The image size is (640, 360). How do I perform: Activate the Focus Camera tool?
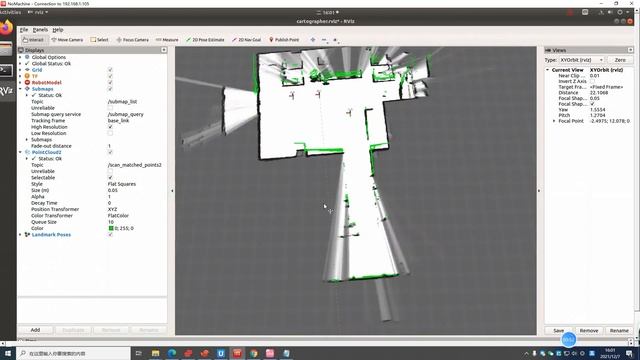132,40
